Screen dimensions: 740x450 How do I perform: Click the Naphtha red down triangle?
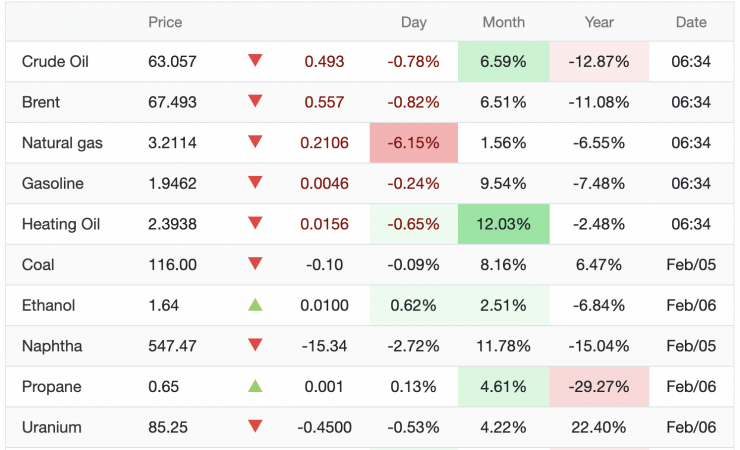[255, 345]
